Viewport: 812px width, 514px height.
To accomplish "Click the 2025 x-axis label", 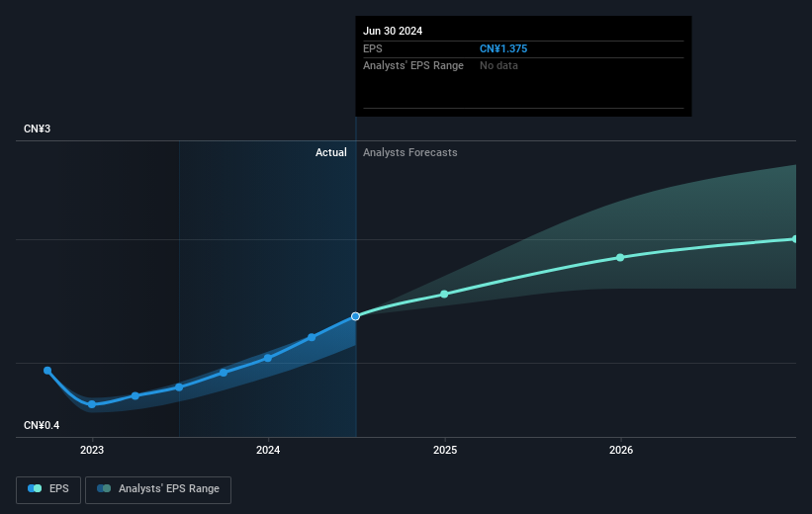I will pyautogui.click(x=445, y=450).
